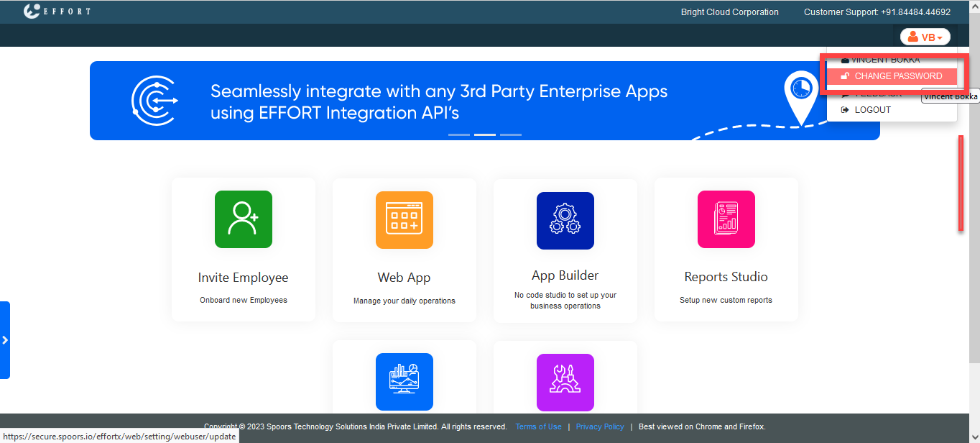
Task: Click the Reports Studio title text
Action: [726, 277]
